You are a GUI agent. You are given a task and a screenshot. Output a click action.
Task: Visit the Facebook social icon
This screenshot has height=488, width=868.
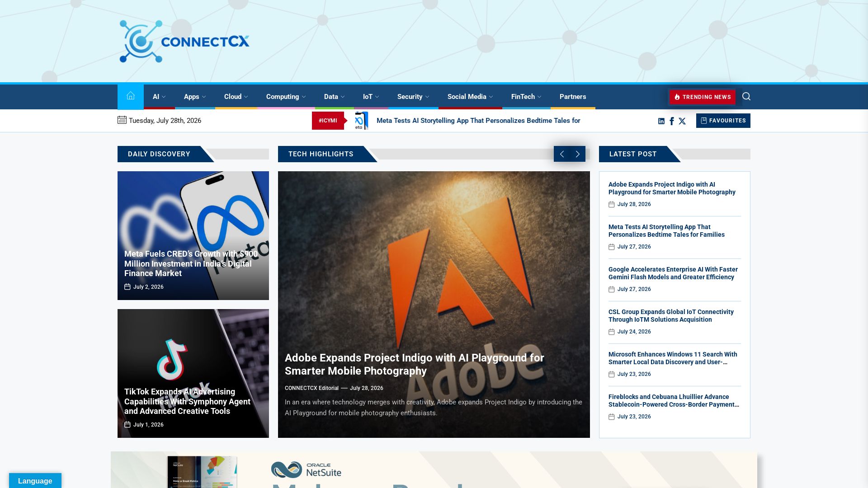tap(672, 121)
